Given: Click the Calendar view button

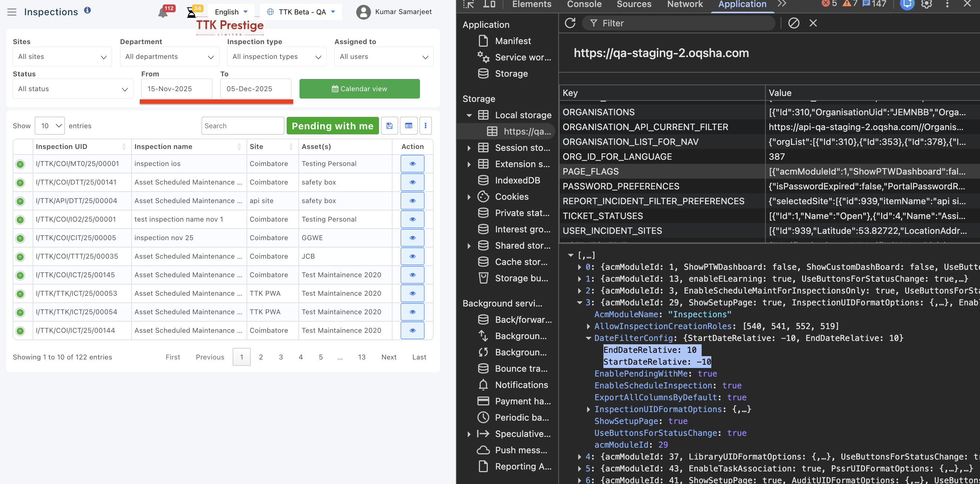Looking at the screenshot, I should [359, 89].
